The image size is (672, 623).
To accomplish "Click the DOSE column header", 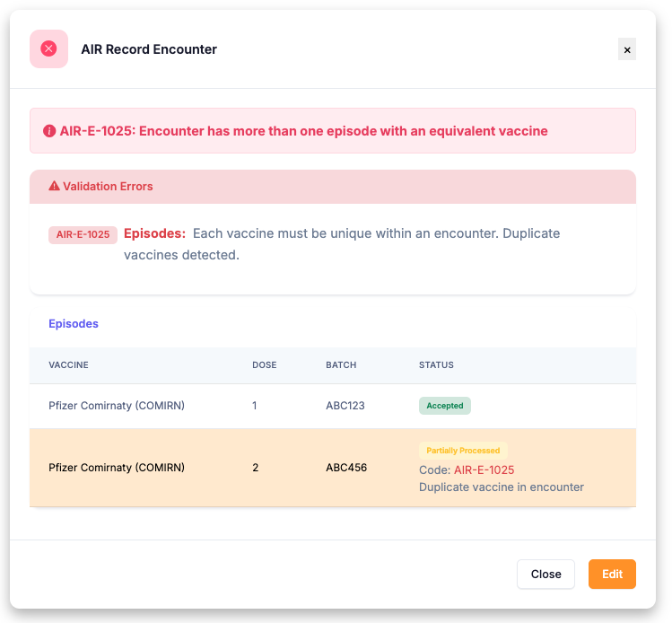I will click(265, 364).
